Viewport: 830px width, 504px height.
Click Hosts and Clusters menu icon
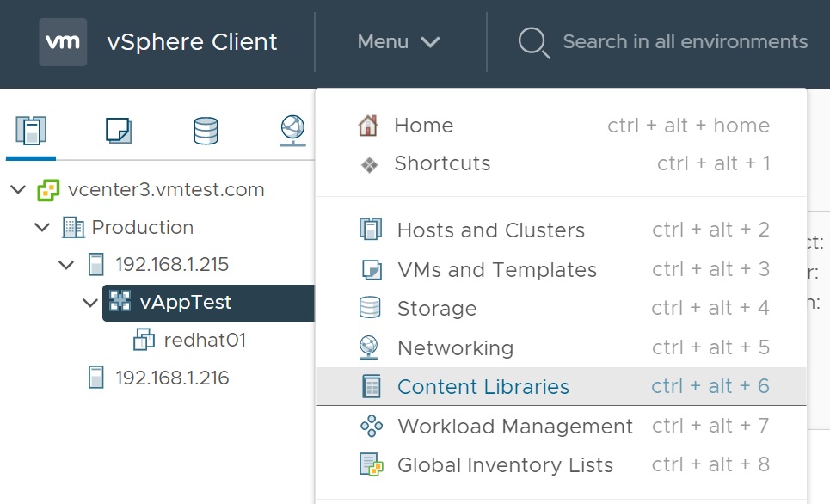(x=370, y=230)
